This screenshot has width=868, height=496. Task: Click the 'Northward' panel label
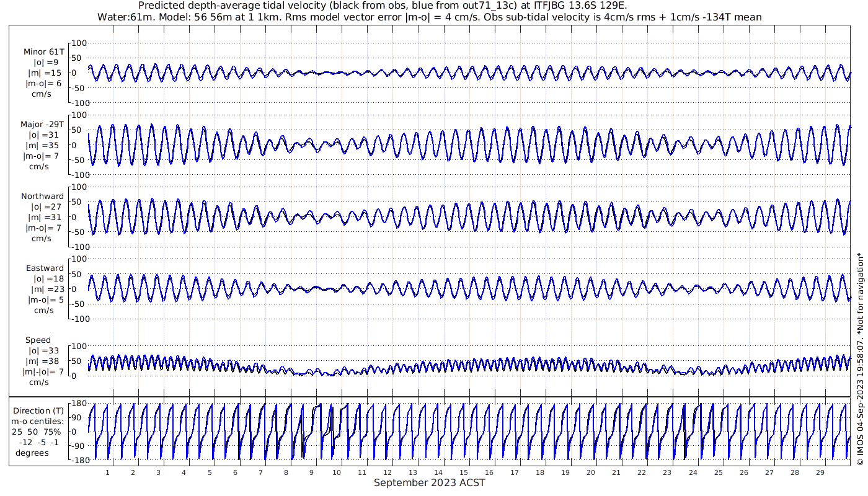tap(43, 197)
